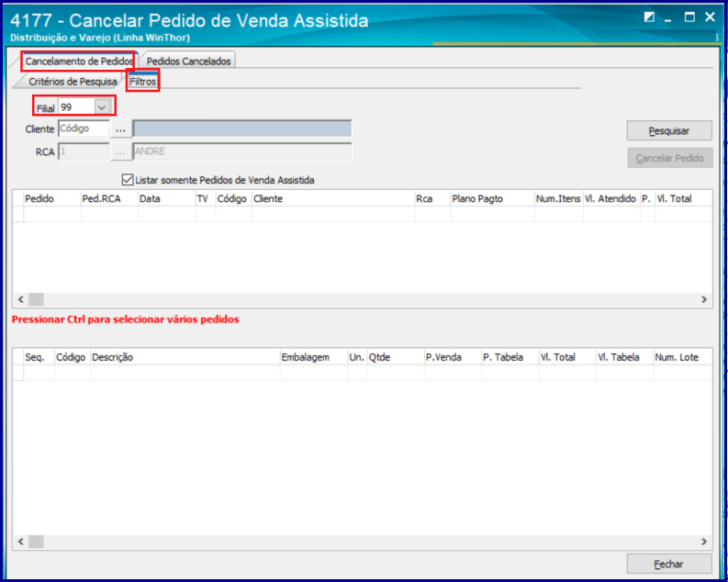Click the Num.Itens column header
Viewport: 728px width, 582px height.
558,198
